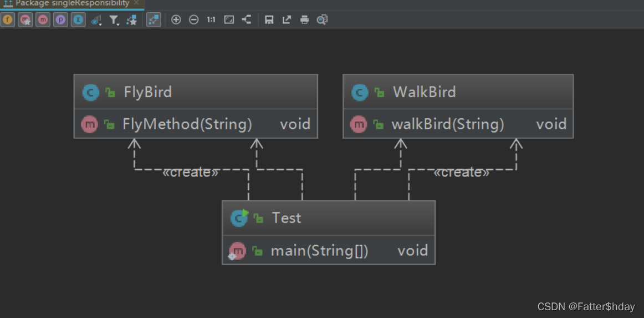Select the main(String[]) method row
Image resolution: width=644 pixels, height=318 pixels.
click(x=329, y=250)
